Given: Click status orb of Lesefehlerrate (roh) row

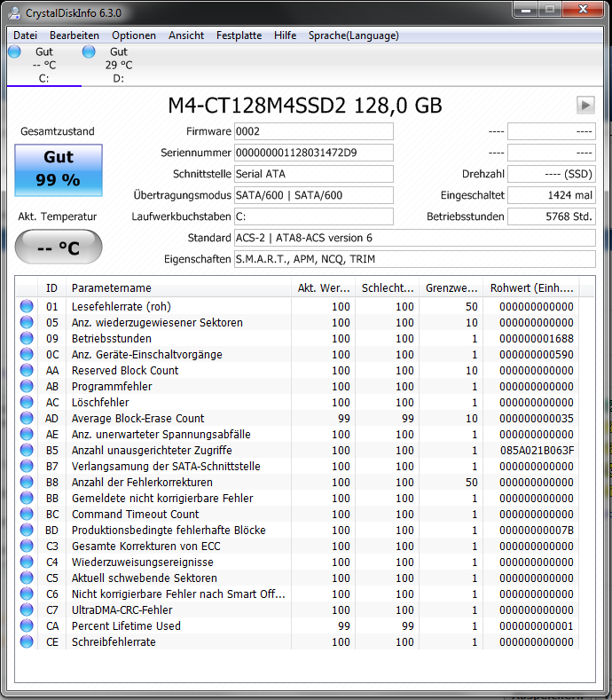Looking at the screenshot, I should coord(27,306).
